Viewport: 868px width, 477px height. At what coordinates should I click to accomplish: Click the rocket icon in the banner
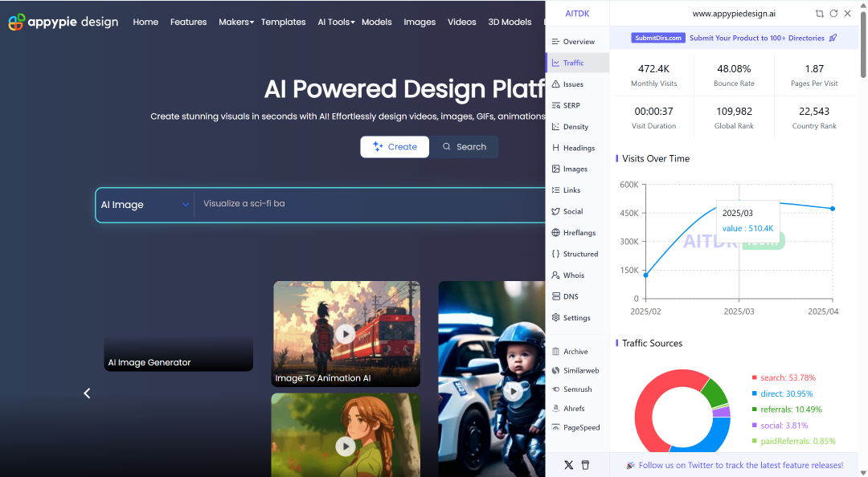coord(833,38)
